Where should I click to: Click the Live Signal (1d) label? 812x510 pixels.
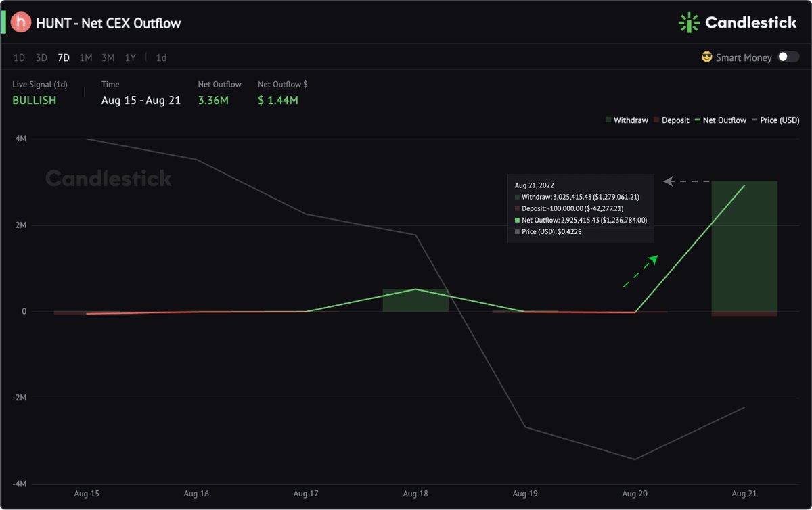click(x=40, y=85)
